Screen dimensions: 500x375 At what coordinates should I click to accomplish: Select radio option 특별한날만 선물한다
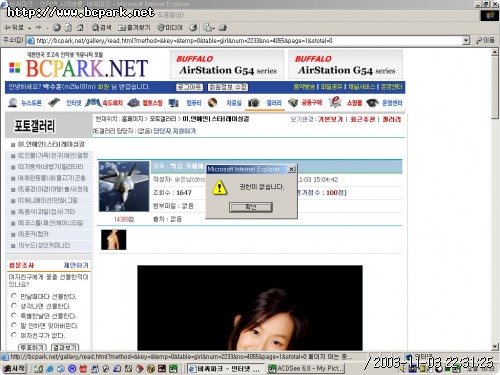point(14,315)
